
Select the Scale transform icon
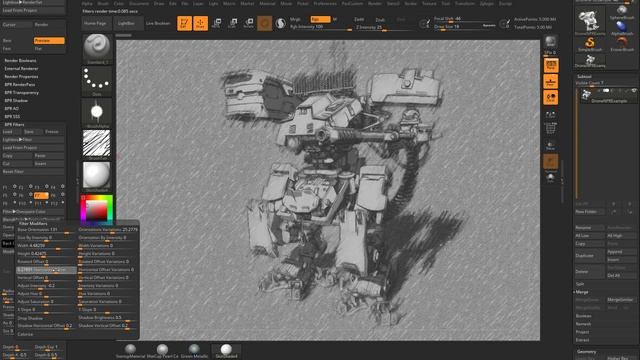[x=233, y=23]
